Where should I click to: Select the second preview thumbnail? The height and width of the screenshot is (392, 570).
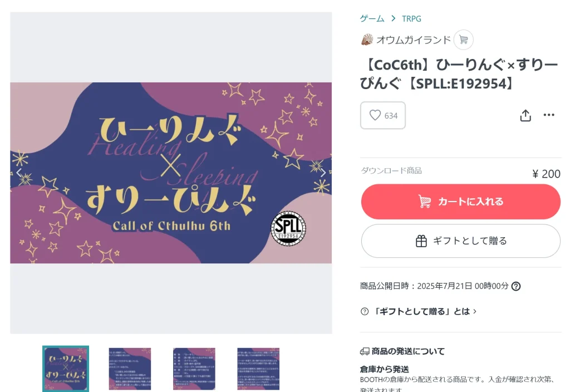click(x=130, y=369)
